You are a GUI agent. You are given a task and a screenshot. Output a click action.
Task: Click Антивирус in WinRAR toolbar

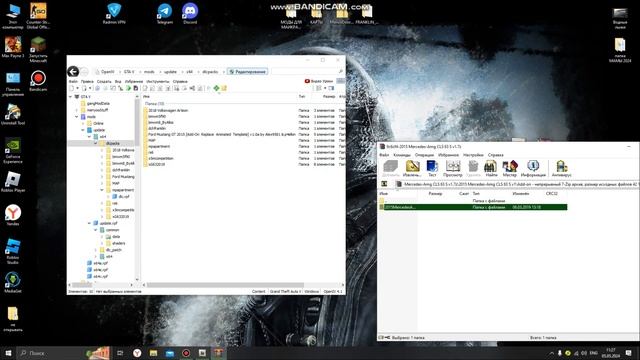coord(562,169)
